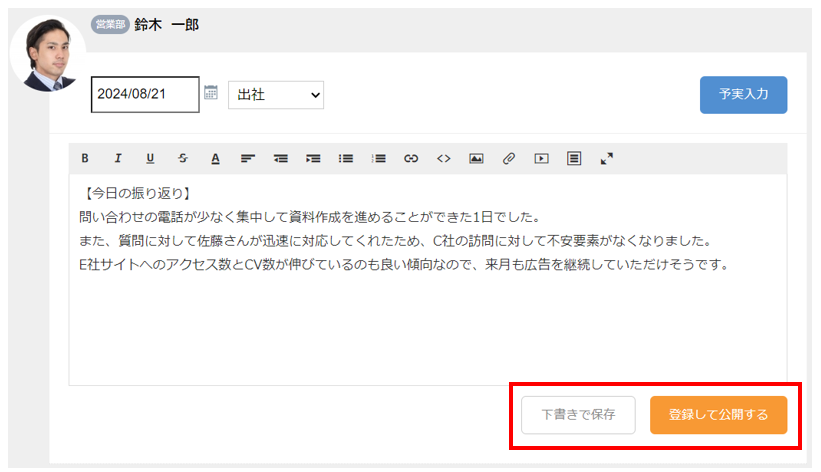The image size is (821, 472).
Task: Click the date field 2024/08/21
Action: 145,94
